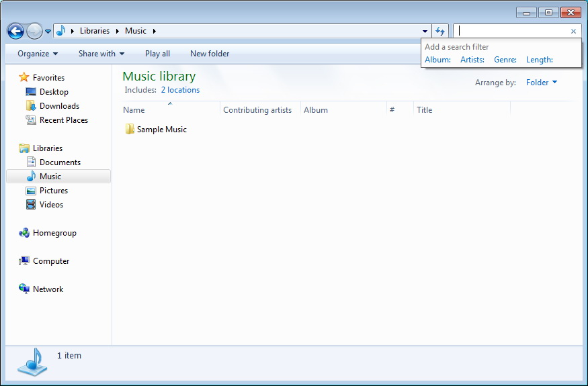This screenshot has height=386, width=588.
Task: Select Music in the address breadcrumb
Action: (x=135, y=31)
